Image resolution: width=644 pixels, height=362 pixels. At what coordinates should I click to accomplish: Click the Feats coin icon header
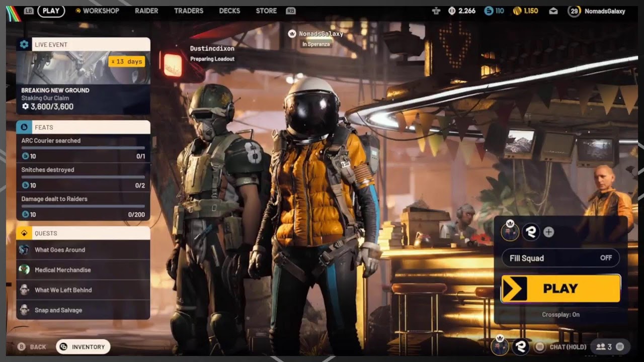24,127
